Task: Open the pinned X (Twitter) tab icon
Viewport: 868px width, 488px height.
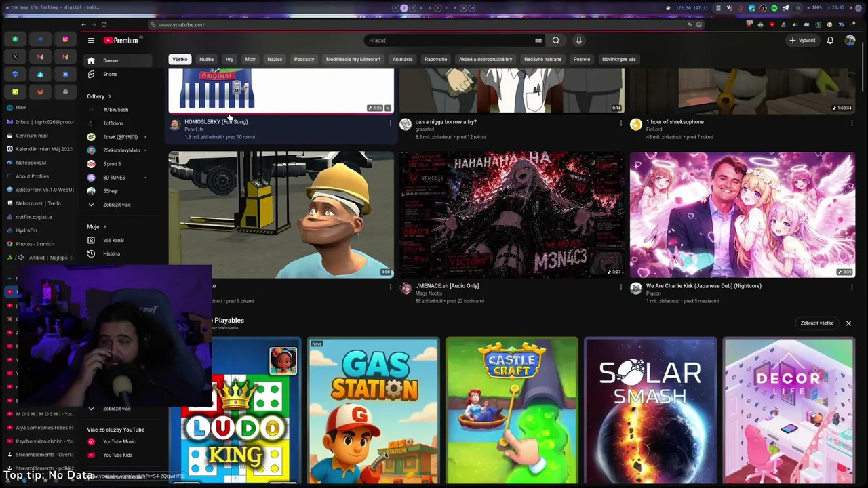Action: point(15,57)
